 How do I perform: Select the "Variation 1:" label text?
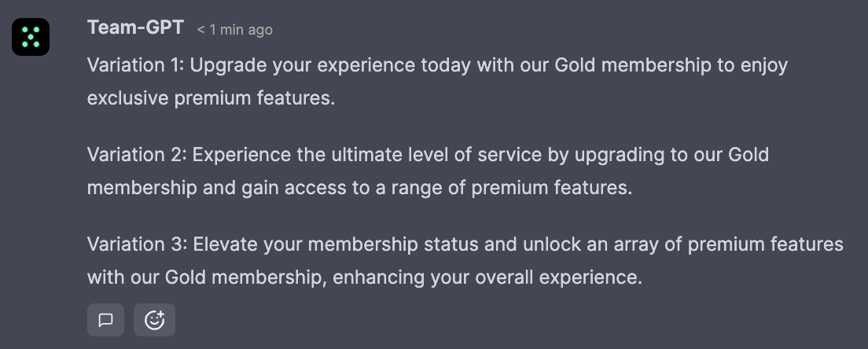click(x=135, y=65)
